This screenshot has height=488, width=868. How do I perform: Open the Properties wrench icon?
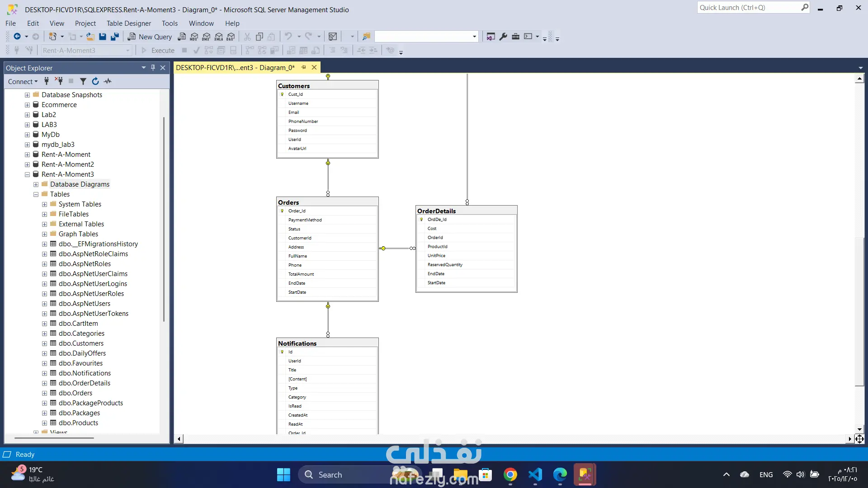pyautogui.click(x=503, y=37)
